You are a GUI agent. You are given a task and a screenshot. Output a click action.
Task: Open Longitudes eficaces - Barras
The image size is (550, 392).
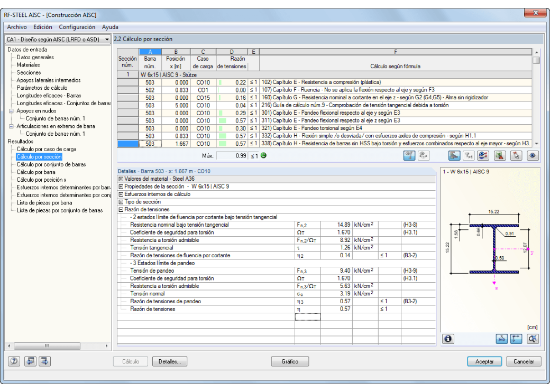[49, 96]
